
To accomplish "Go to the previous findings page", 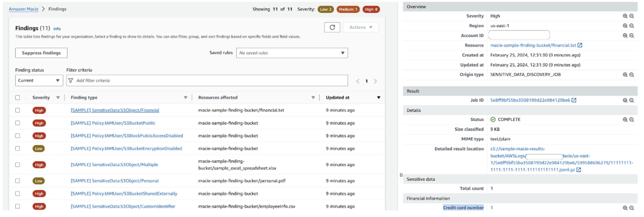I will pos(358,81).
